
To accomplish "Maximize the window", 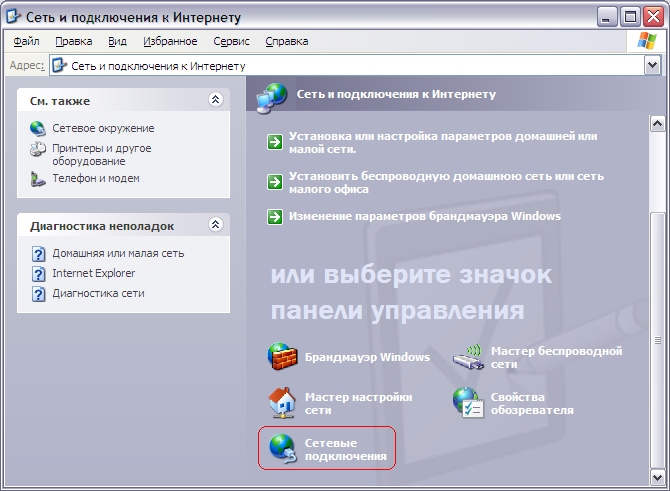I will tap(630, 17).
